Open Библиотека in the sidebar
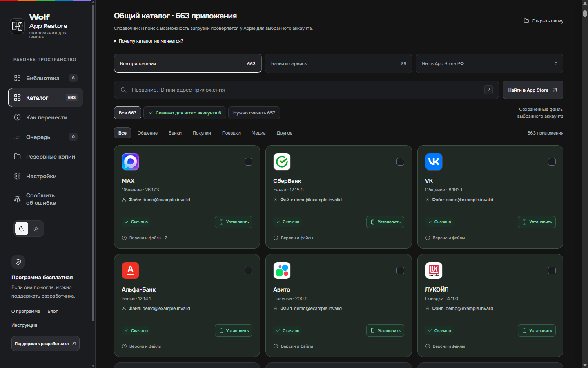Screen dimensions: 588x368 pyautogui.click(x=45, y=78)
